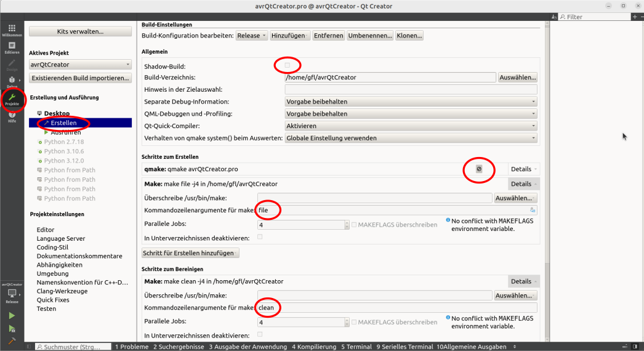Open the 10 Allgemeine Ausgaben pane
The image size is (644, 351).
pyautogui.click(x=471, y=347)
